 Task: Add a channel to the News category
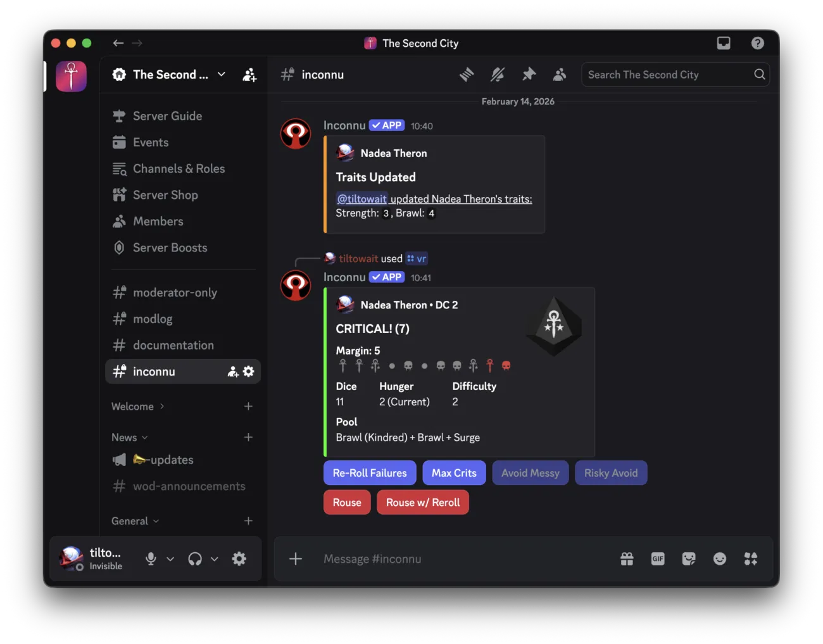pyautogui.click(x=248, y=438)
